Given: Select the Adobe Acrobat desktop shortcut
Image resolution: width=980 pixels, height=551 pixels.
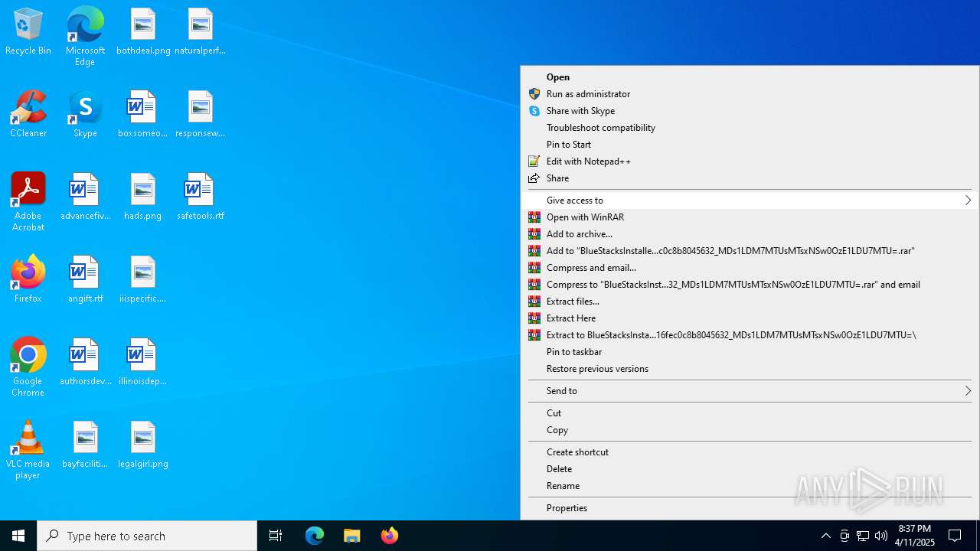Looking at the screenshot, I should 28,202.
